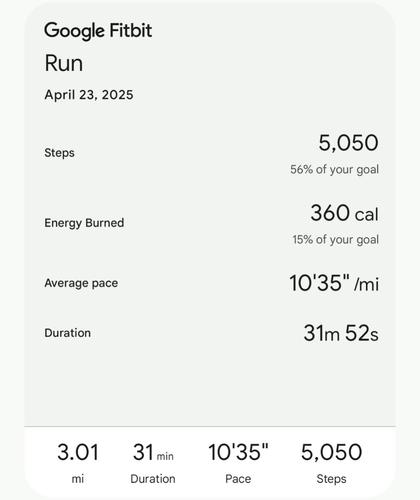The image size is (420, 500).
Task: Select the Energy Burned label
Action: click(x=84, y=223)
